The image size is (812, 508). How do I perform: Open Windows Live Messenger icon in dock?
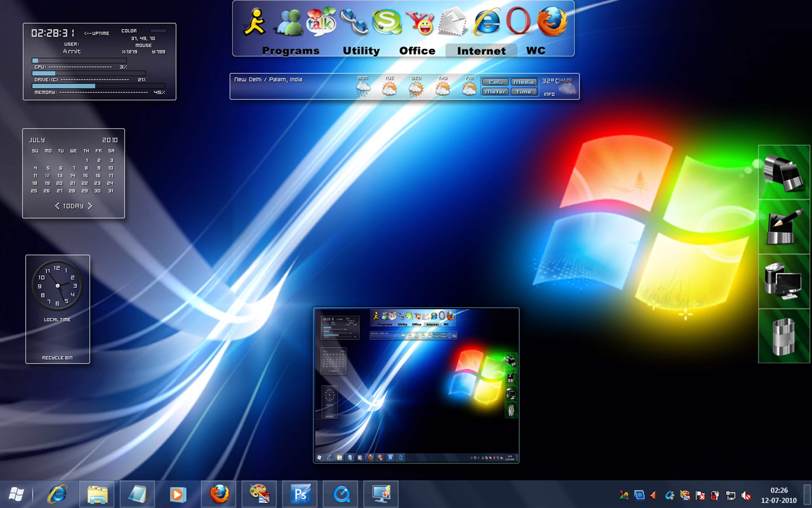[289, 23]
